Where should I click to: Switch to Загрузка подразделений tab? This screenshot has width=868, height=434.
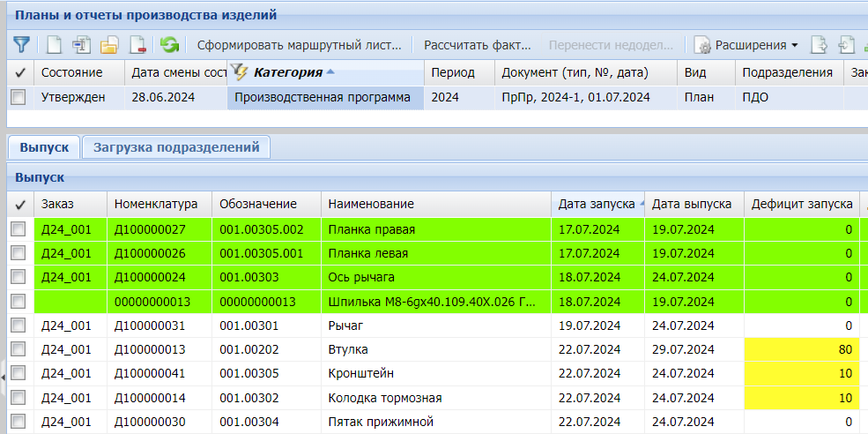[x=176, y=147]
